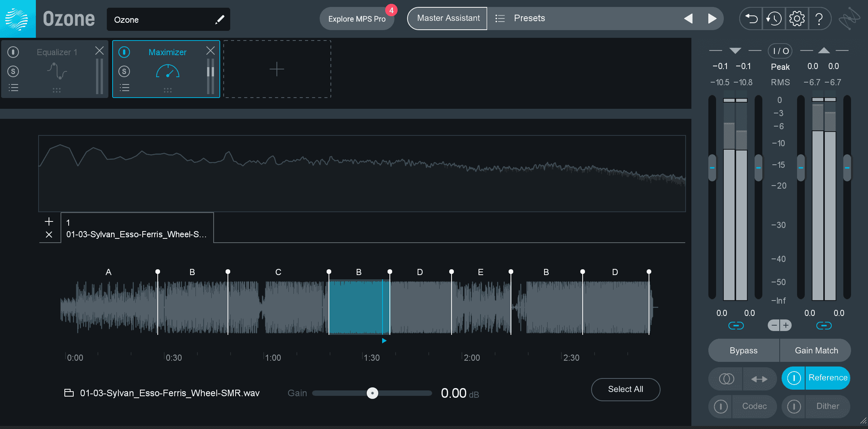Screen dimensions: 868x429
Task: Click the meter scale plus button
Action: tap(786, 325)
